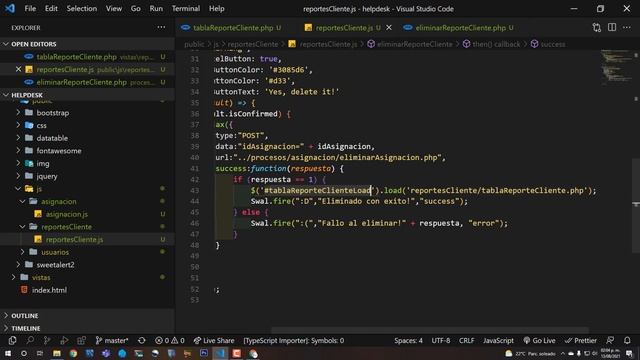Screen dimensions: 640x360
Task: Open the Terminal menu
Action: (x=186, y=9)
